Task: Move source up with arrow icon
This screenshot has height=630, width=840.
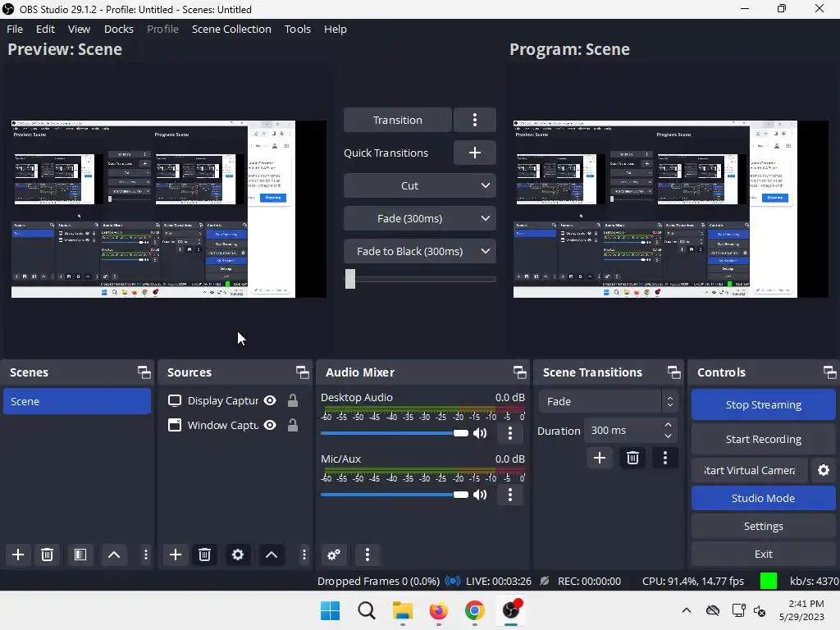Action: [x=272, y=555]
